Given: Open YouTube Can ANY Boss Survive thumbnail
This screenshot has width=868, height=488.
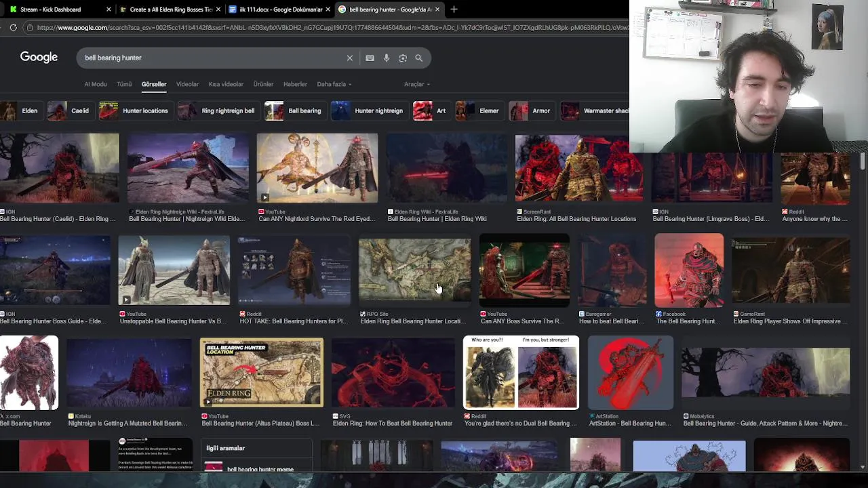Looking at the screenshot, I should (x=524, y=270).
